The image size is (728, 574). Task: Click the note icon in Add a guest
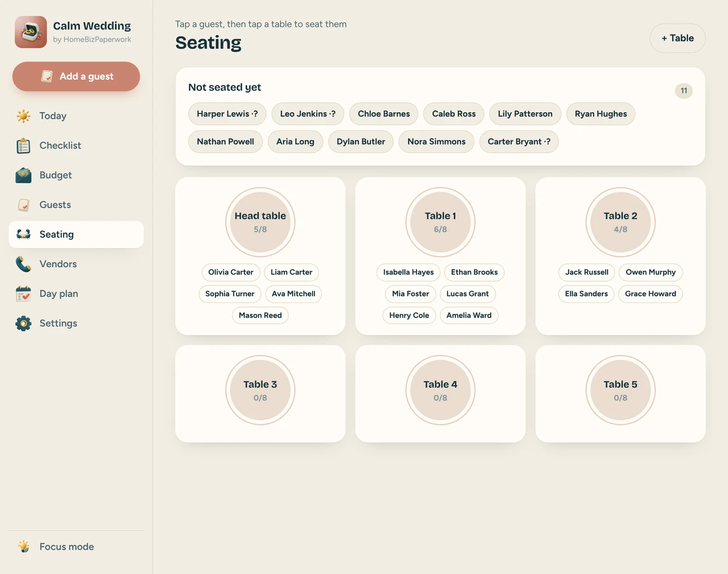click(x=47, y=76)
